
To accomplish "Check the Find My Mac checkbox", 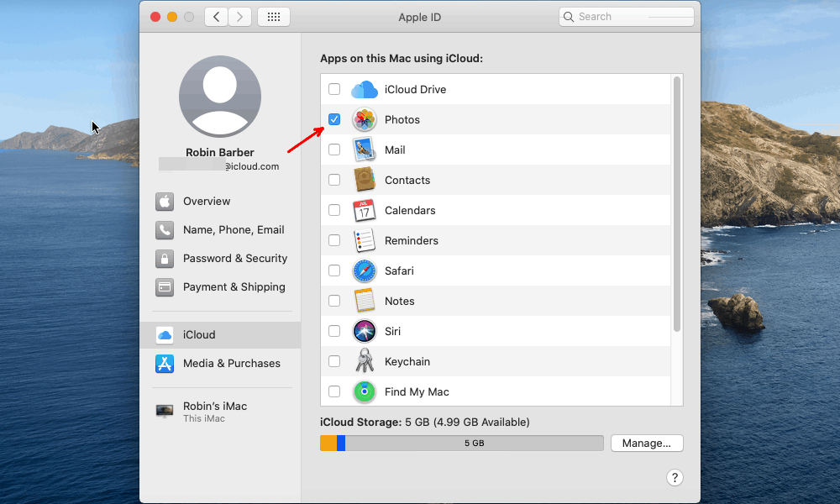I will (x=334, y=391).
